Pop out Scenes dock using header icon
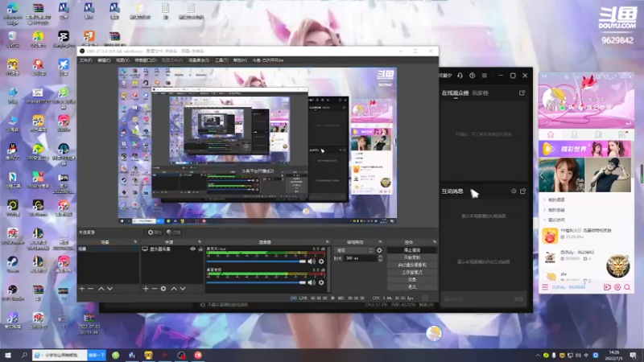 pyautogui.click(x=135, y=242)
